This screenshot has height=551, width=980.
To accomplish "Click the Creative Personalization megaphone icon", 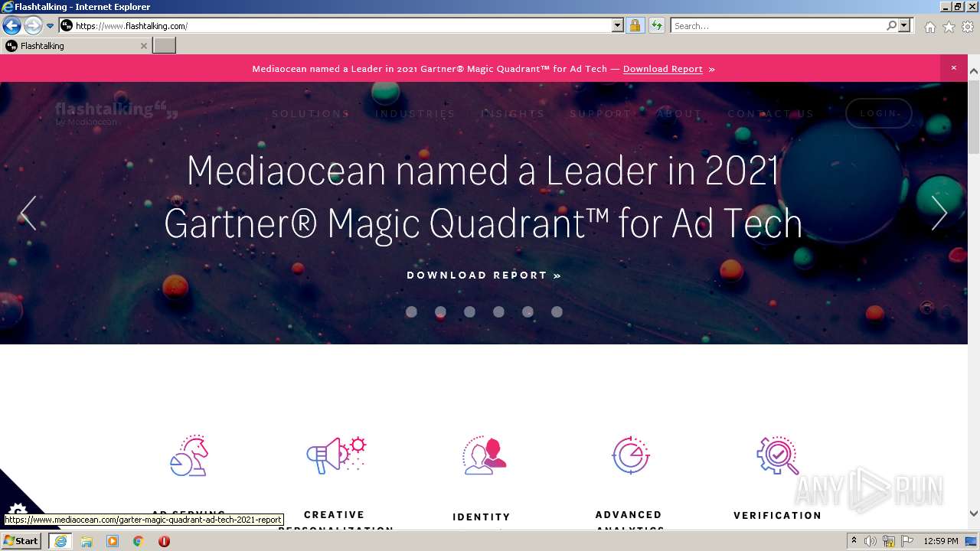I will coord(336,455).
